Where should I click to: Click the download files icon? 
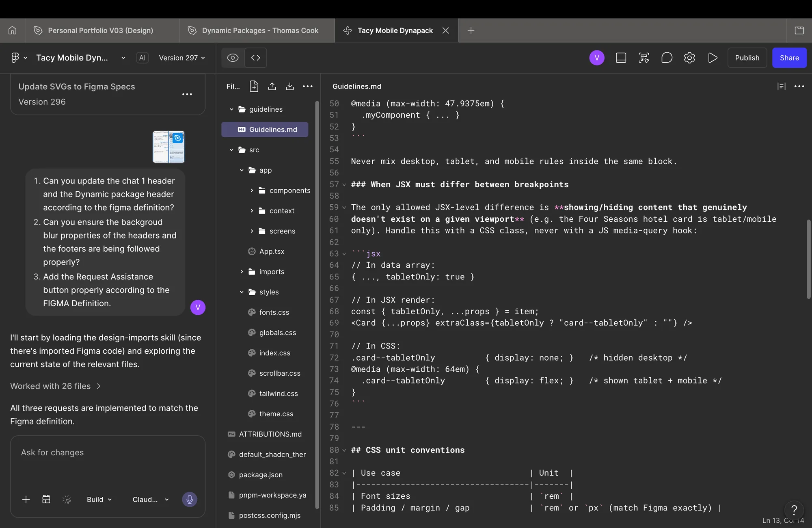290,86
